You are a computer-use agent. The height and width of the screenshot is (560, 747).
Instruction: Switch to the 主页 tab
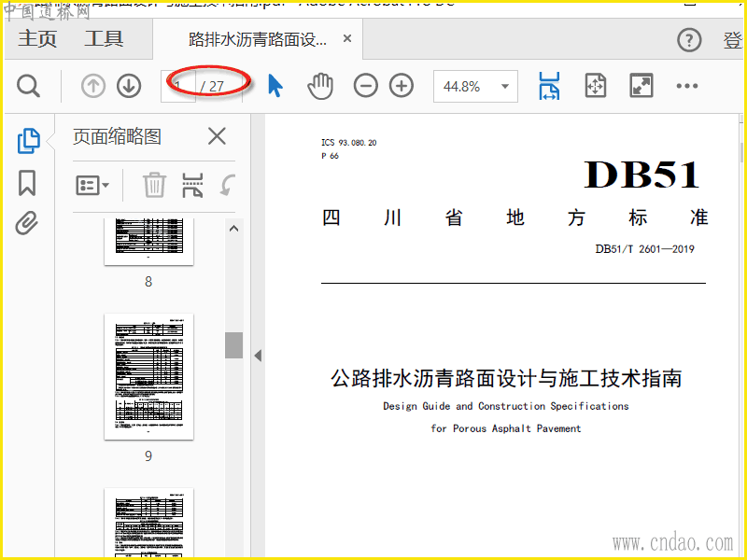click(37, 39)
